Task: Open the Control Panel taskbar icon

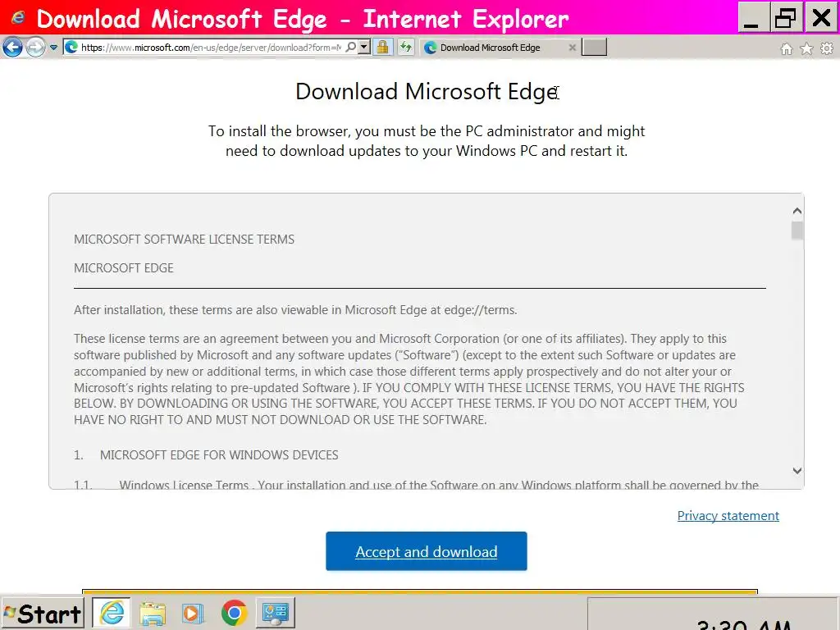Action: point(276,613)
